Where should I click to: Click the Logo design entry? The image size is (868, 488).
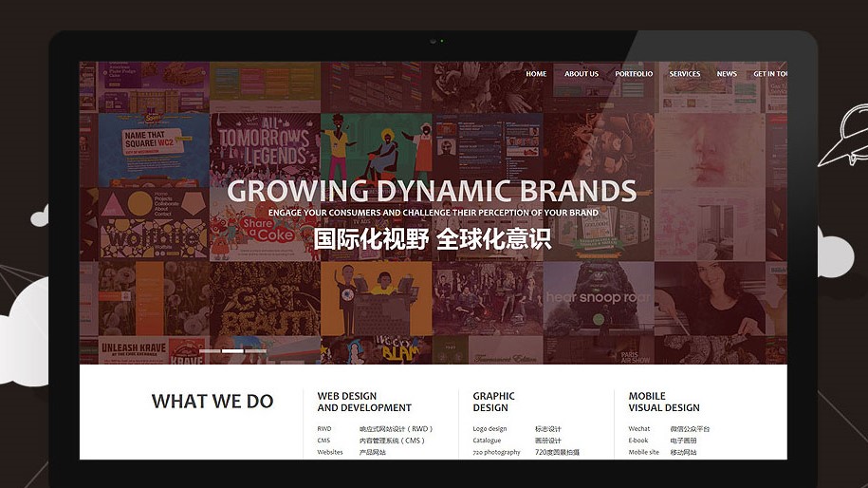click(x=489, y=429)
